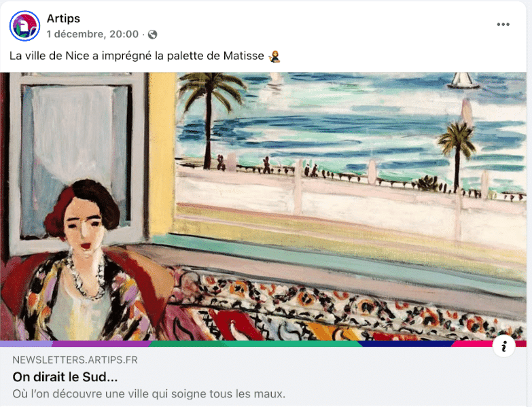Click the dark purple stripe segment

coord(101,344)
